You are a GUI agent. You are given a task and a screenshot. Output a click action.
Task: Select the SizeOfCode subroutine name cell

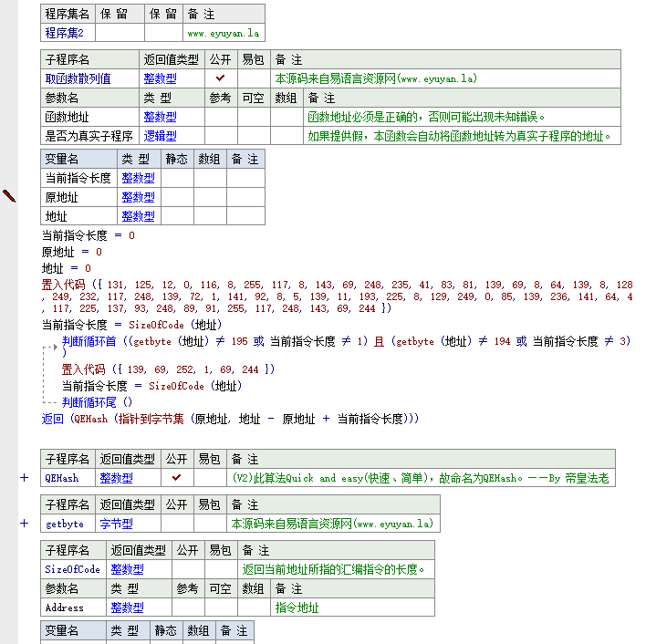(x=73, y=569)
